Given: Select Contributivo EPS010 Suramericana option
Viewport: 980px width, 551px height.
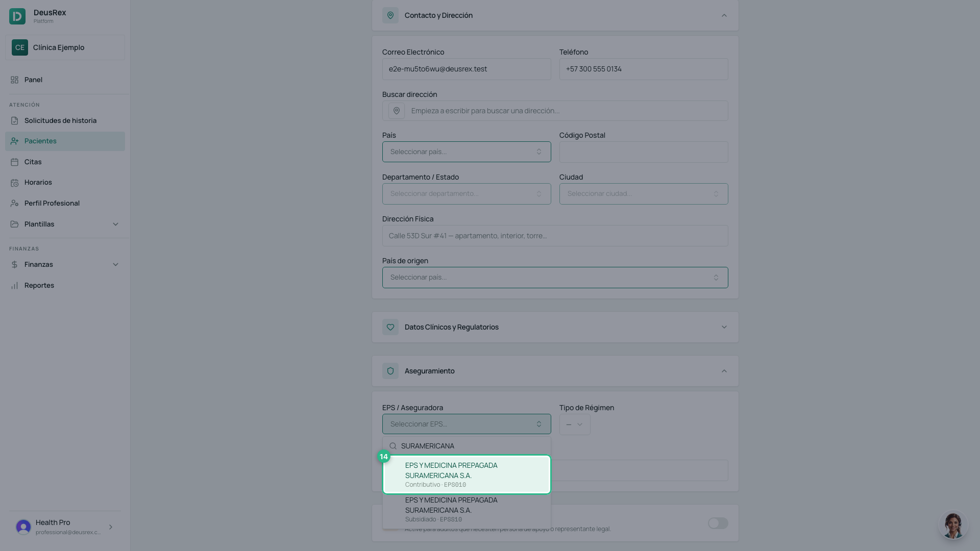Looking at the screenshot, I should coord(467,474).
